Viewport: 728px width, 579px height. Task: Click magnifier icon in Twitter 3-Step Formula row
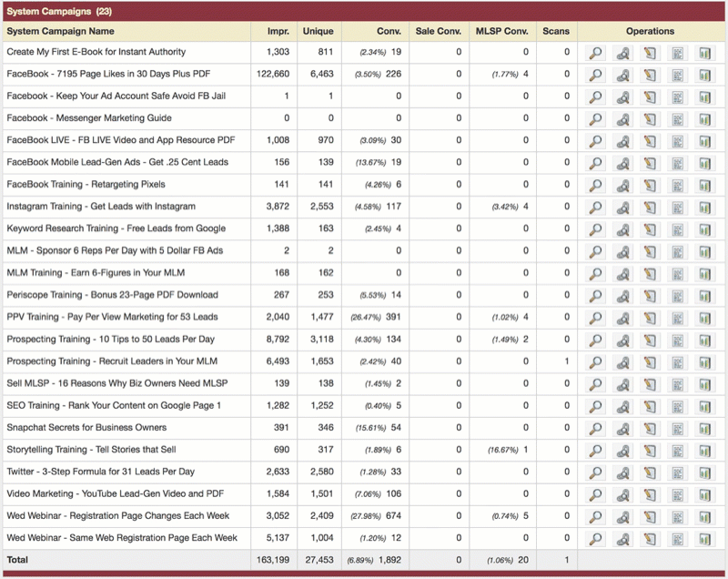coord(595,472)
